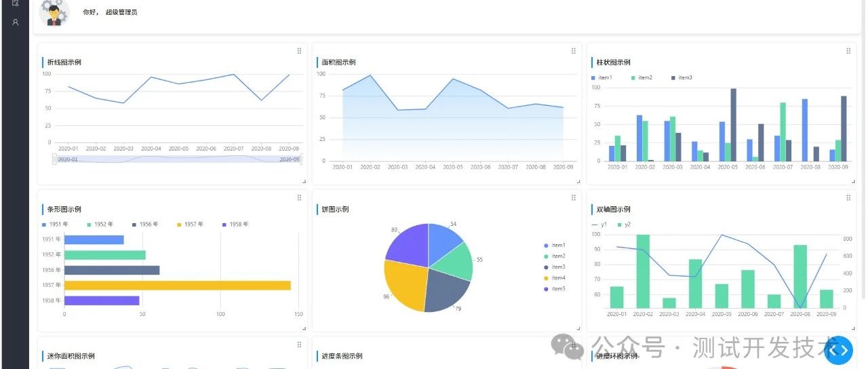
Task: Click the green 1952 年 horizontal bar
Action: [x=105, y=255]
